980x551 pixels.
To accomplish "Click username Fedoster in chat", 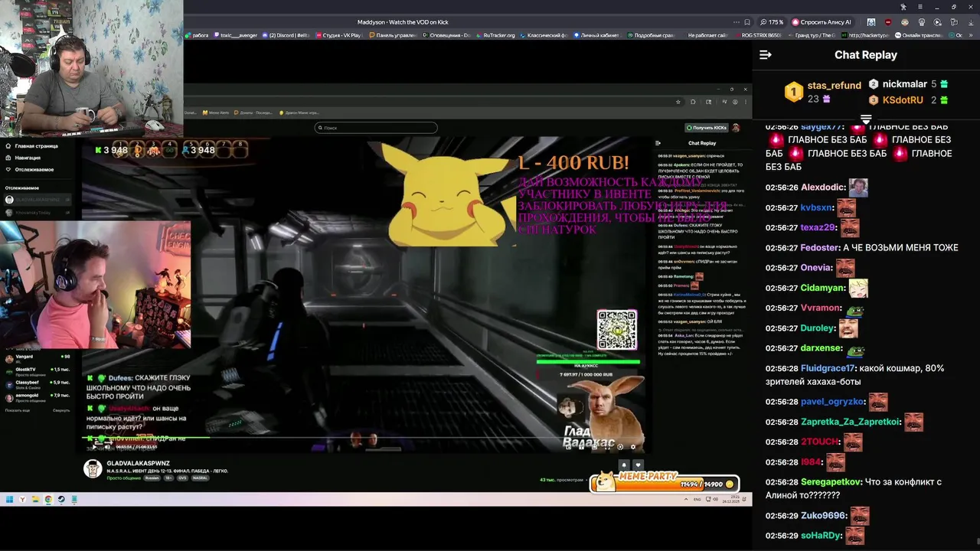I will point(819,248).
